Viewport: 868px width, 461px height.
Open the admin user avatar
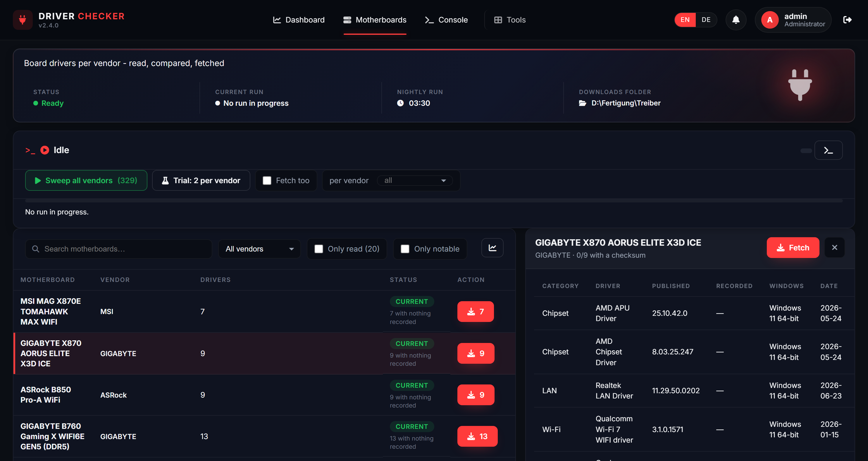[x=770, y=20]
